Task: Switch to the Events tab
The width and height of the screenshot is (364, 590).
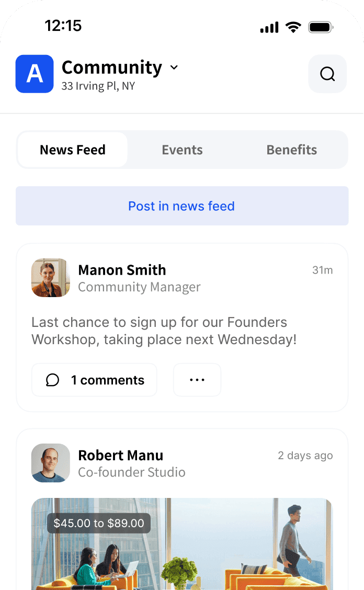Action: tap(182, 150)
